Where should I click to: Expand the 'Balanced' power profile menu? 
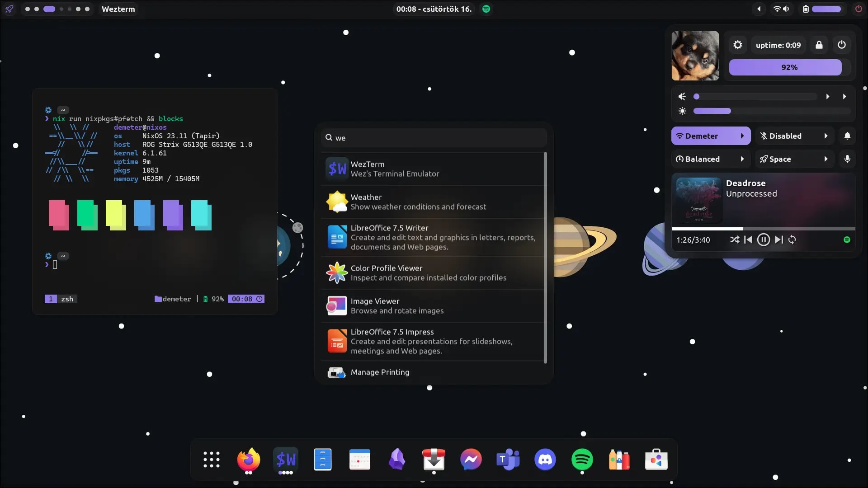pos(742,159)
